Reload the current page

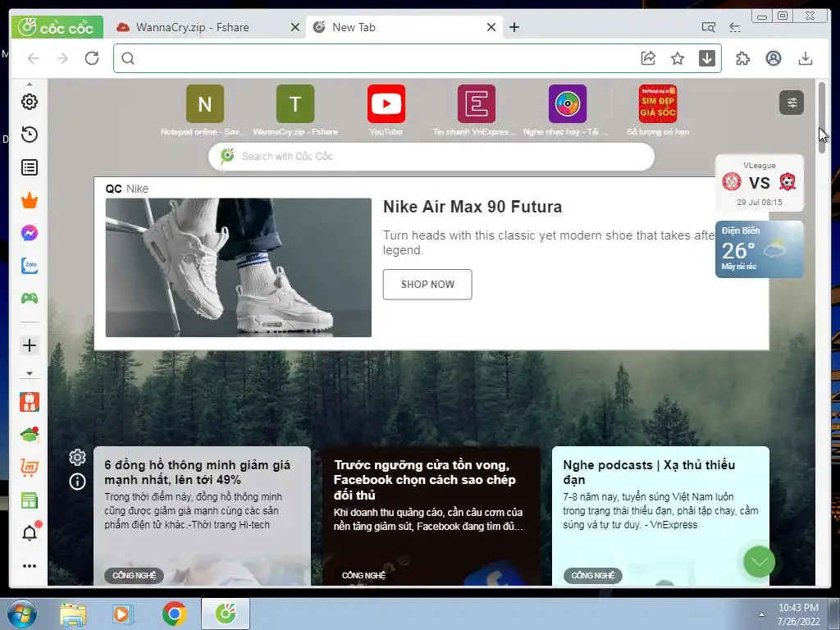pos(92,58)
